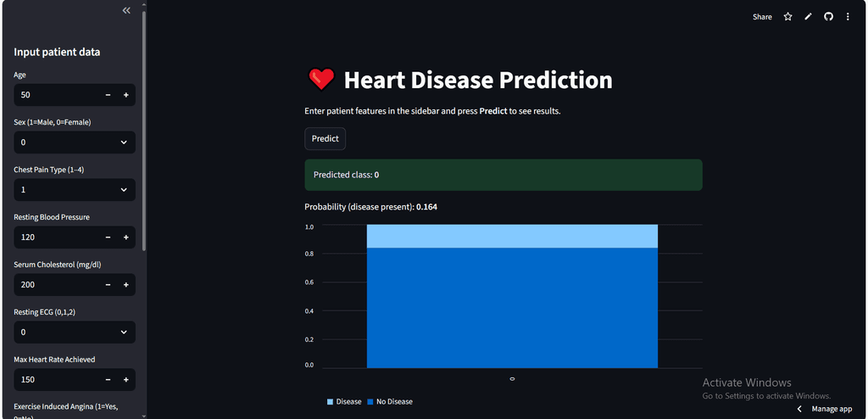868x419 pixels.
Task: Click the Share button
Action: (x=762, y=16)
